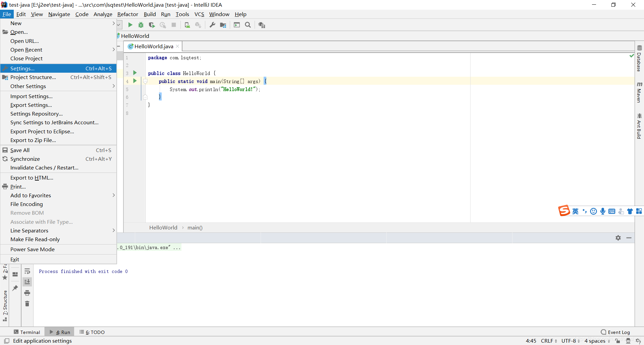Click Synchronize in the File menu

point(58,159)
